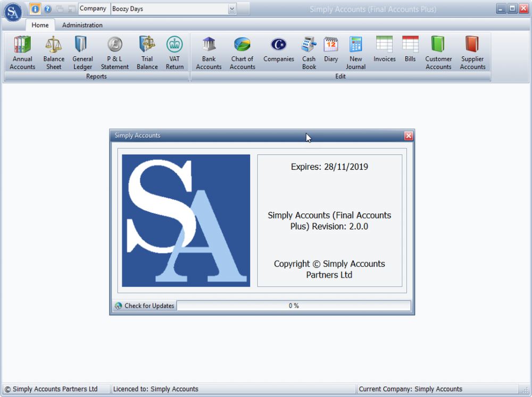Open the Invoices list
The image size is (532, 397).
point(385,49)
